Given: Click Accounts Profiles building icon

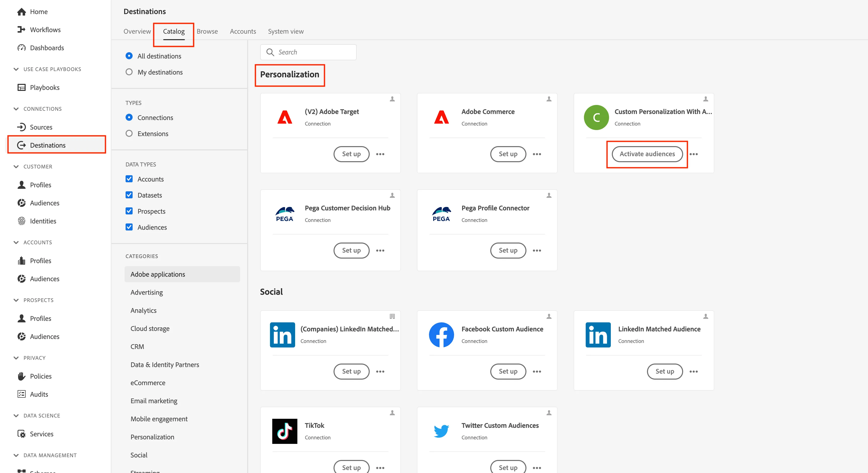Looking at the screenshot, I should click(x=22, y=260).
